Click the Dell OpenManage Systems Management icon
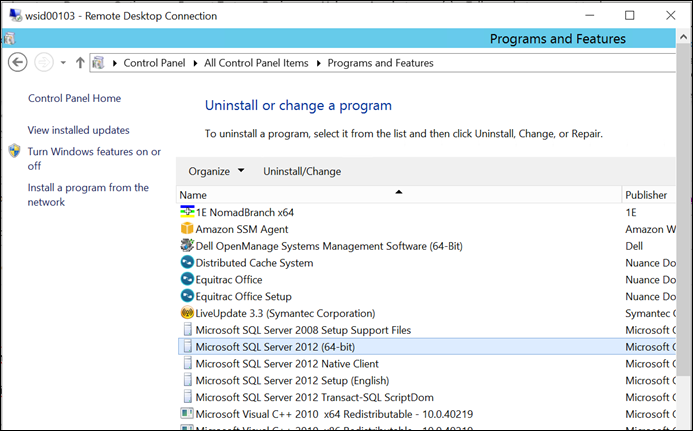 [187, 245]
